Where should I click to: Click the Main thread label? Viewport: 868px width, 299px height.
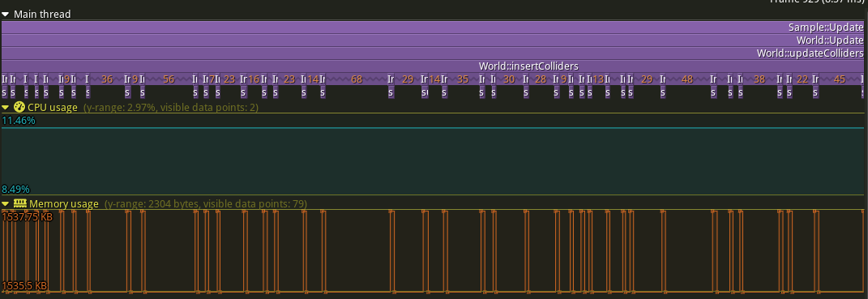[x=42, y=15]
